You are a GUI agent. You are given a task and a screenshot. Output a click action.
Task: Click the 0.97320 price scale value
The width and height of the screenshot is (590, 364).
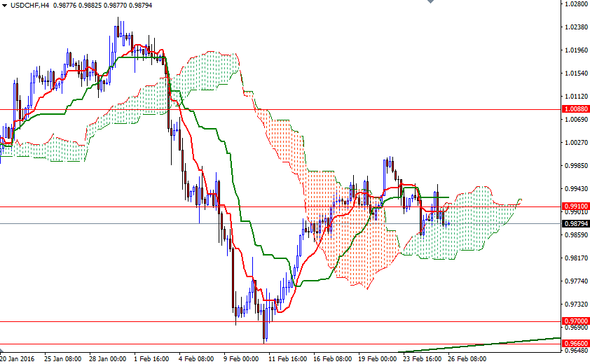(x=576, y=304)
